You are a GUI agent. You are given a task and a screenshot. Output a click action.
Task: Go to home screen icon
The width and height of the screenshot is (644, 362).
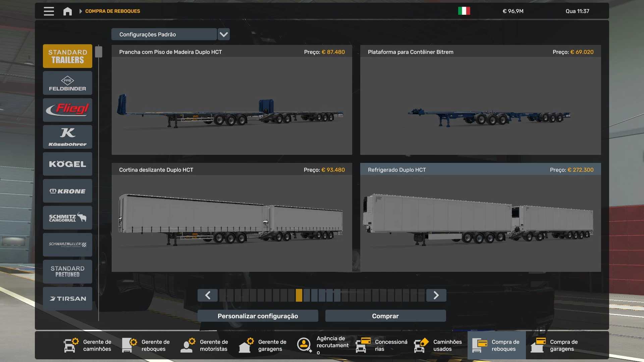67,11
